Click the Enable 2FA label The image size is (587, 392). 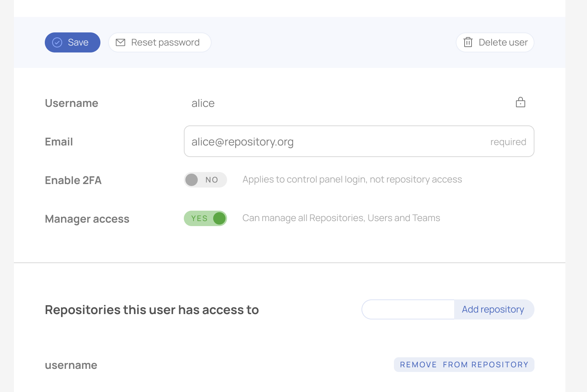coord(73,180)
